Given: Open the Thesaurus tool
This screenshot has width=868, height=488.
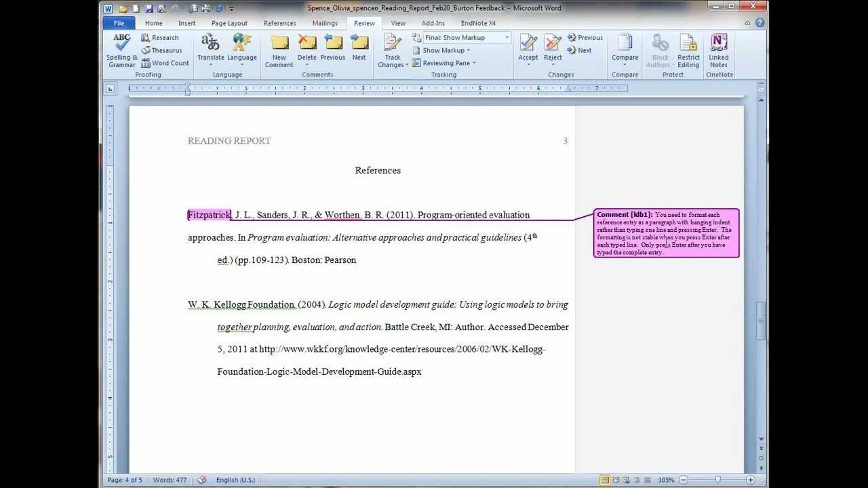Looking at the screenshot, I should pos(161,50).
